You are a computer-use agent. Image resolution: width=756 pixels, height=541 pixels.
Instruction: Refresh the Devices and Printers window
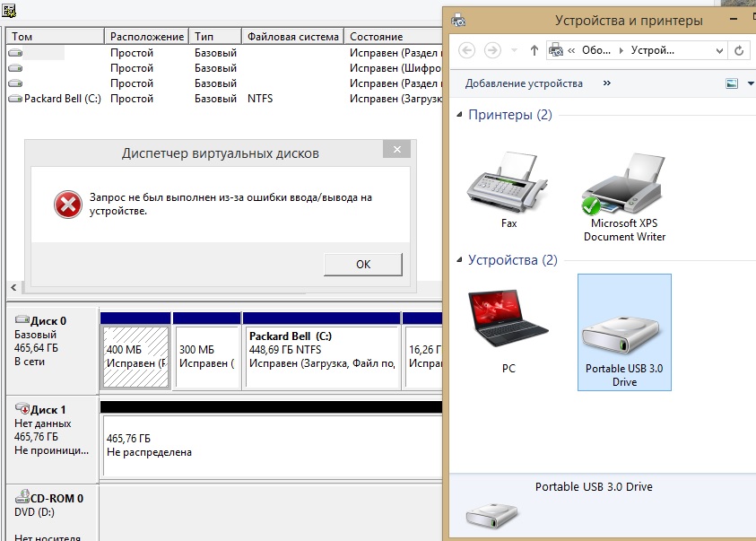[x=739, y=50]
